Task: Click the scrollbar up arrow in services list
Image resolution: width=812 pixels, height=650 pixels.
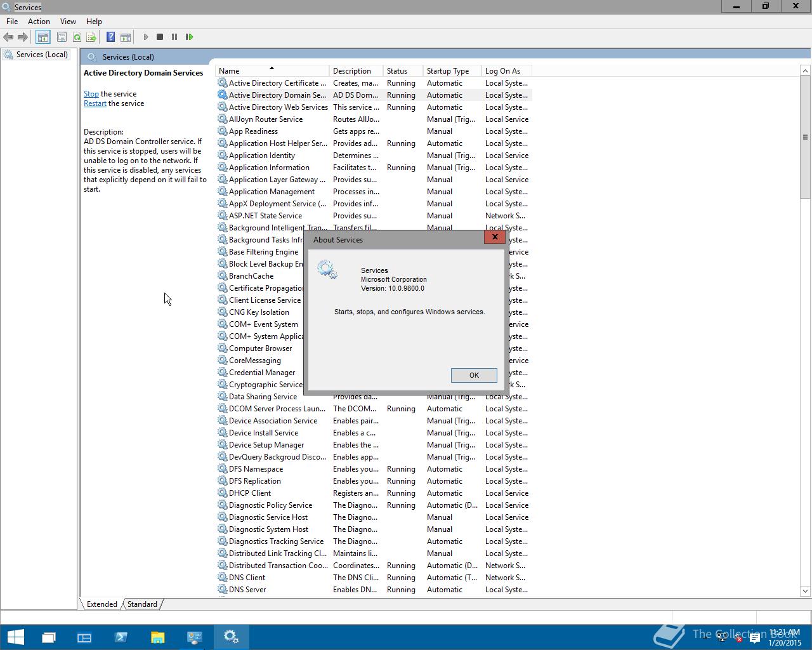Action: point(805,70)
